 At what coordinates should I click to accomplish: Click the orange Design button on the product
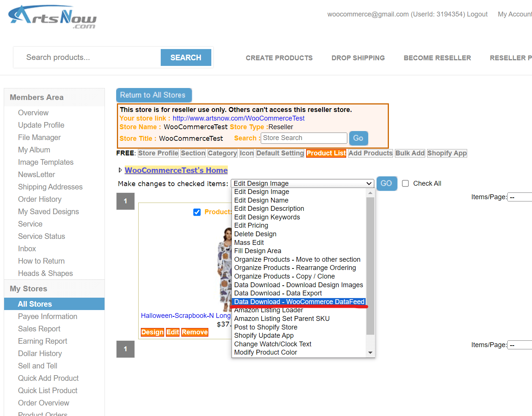click(x=152, y=332)
